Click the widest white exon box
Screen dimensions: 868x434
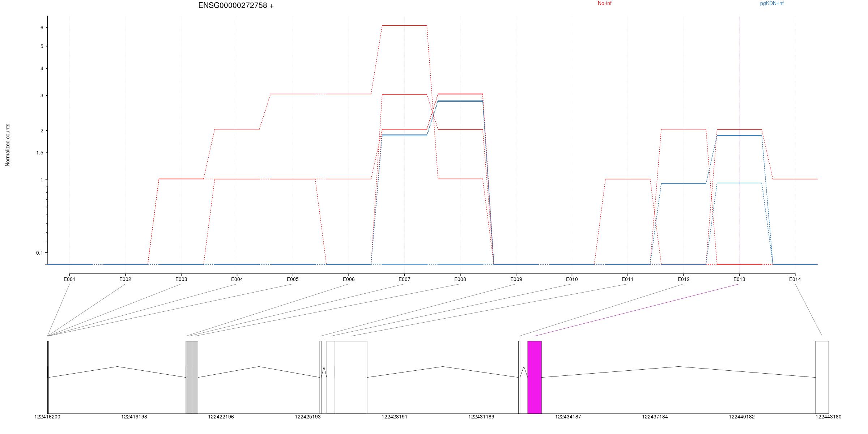[351, 377]
